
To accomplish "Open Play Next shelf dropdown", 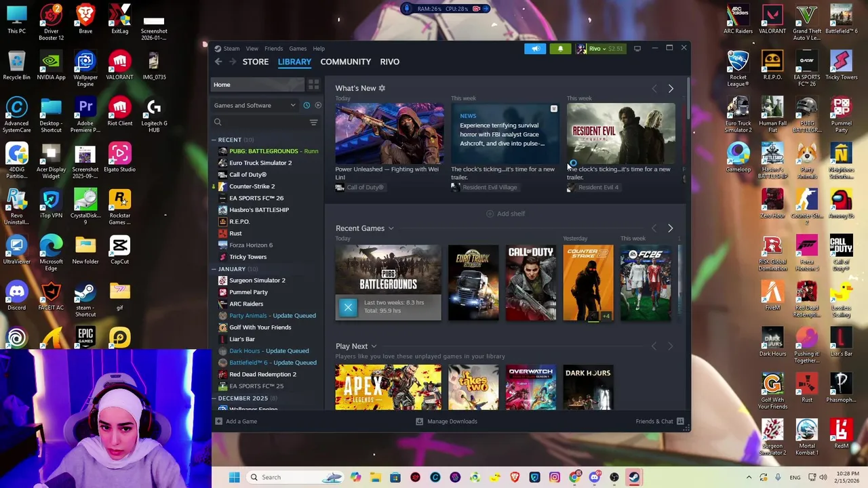I will click(374, 346).
